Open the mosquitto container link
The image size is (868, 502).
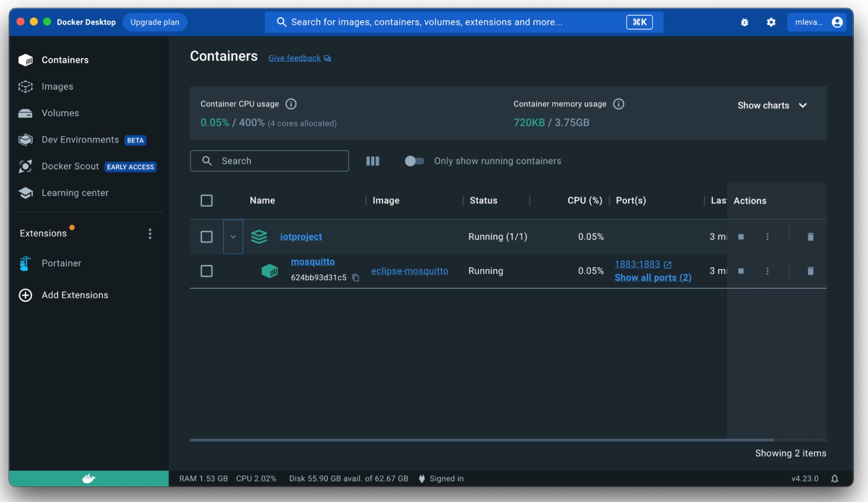313,261
